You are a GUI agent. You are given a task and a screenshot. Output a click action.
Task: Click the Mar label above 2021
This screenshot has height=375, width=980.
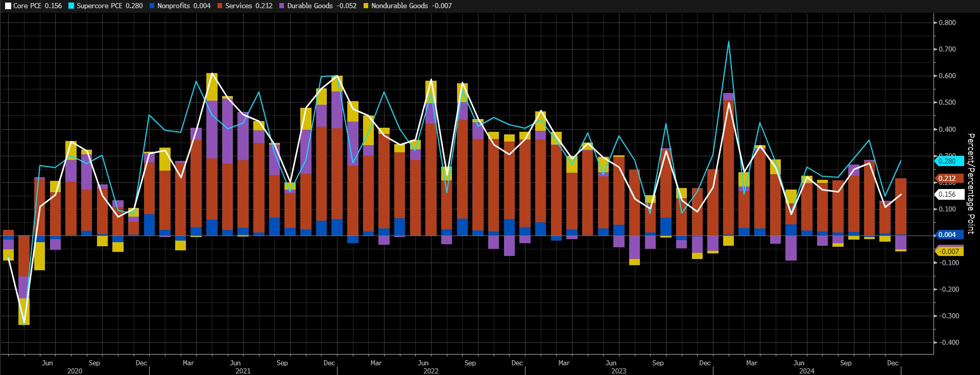pyautogui.click(x=188, y=363)
